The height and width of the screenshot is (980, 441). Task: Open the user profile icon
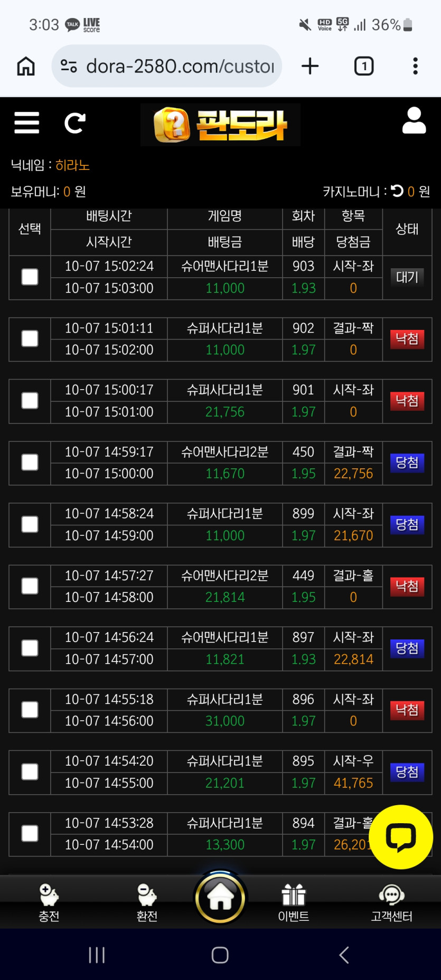coord(414,121)
